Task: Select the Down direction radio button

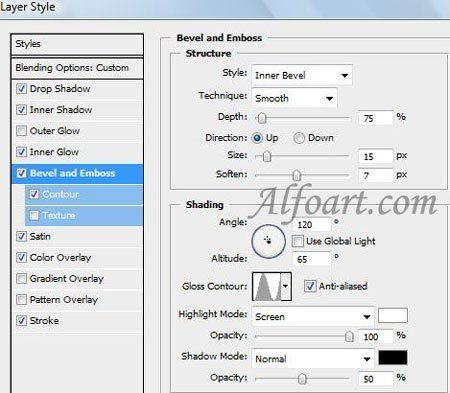Action: [299, 138]
